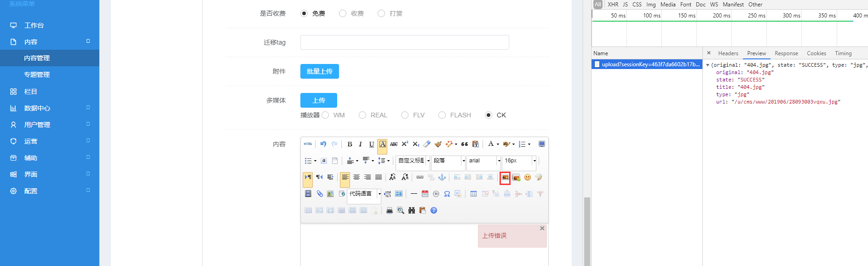Switch to the Timing tab in DevTools

(843, 53)
